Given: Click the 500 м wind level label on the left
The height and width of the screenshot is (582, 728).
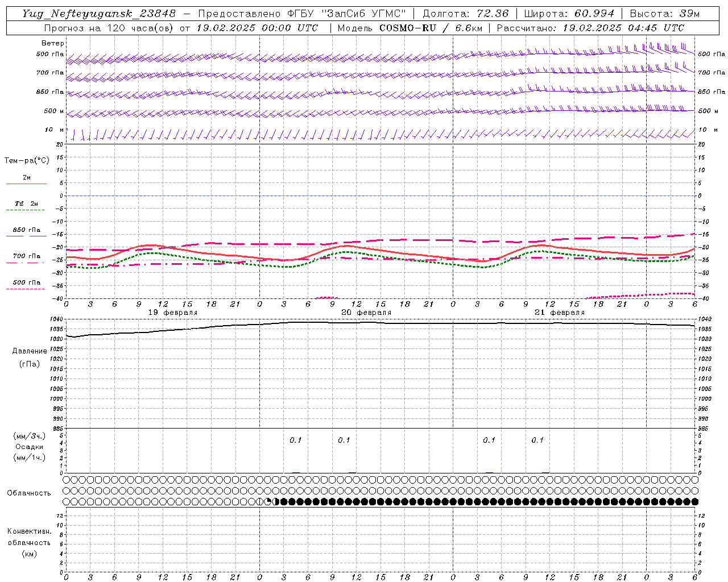Looking at the screenshot, I should (54, 111).
